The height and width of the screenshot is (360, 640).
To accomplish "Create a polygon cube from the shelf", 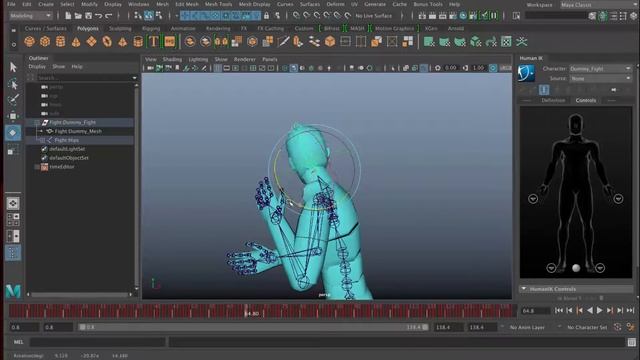I will tap(44, 41).
